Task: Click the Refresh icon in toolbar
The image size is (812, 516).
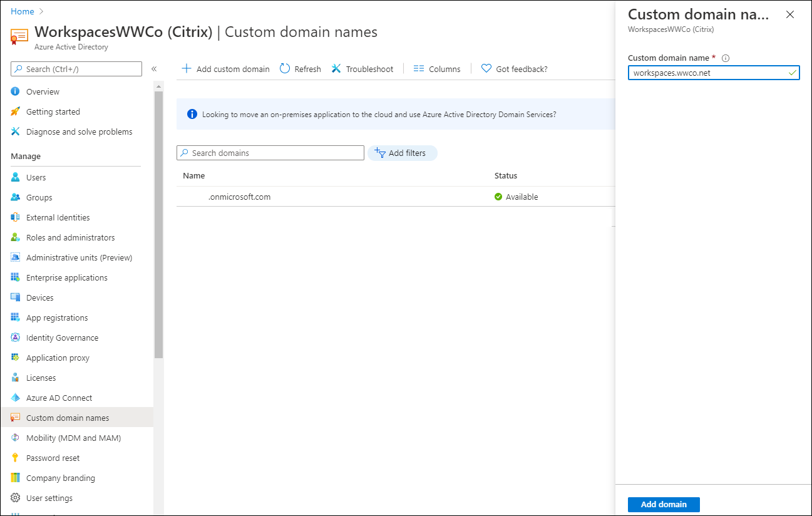Action: click(285, 69)
